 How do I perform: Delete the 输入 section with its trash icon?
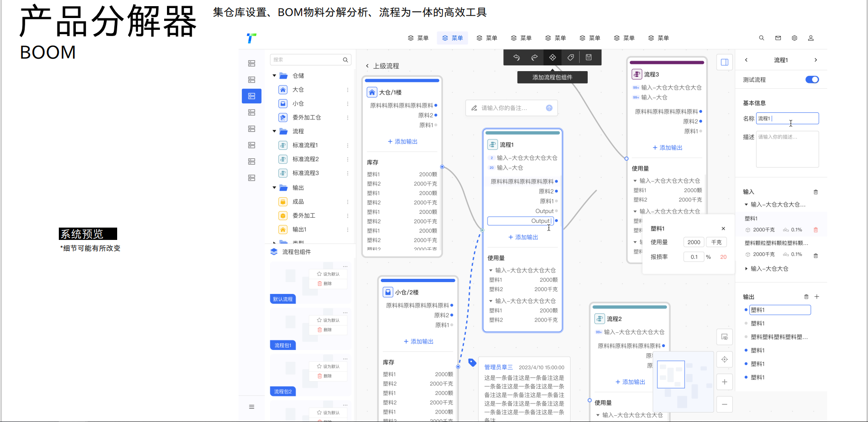tap(816, 192)
